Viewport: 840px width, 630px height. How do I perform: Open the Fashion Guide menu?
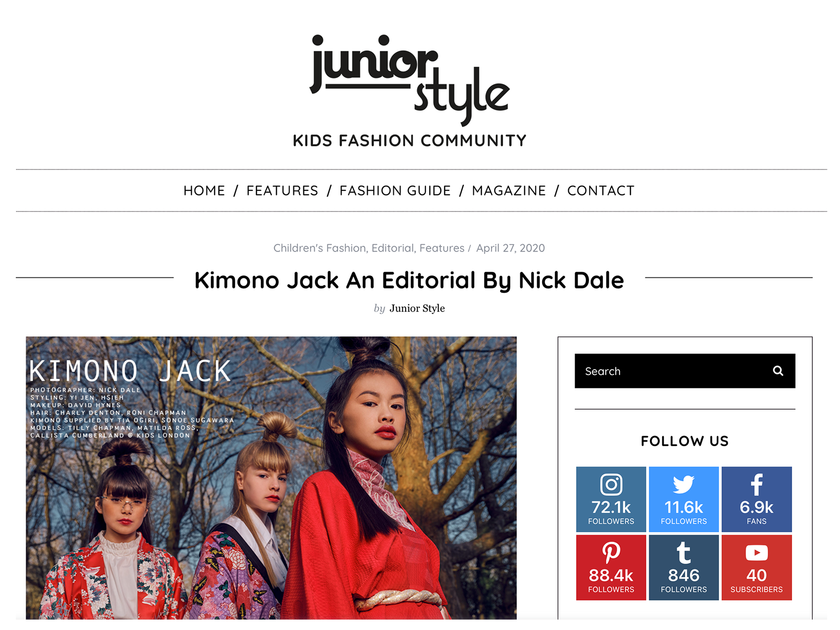point(395,191)
